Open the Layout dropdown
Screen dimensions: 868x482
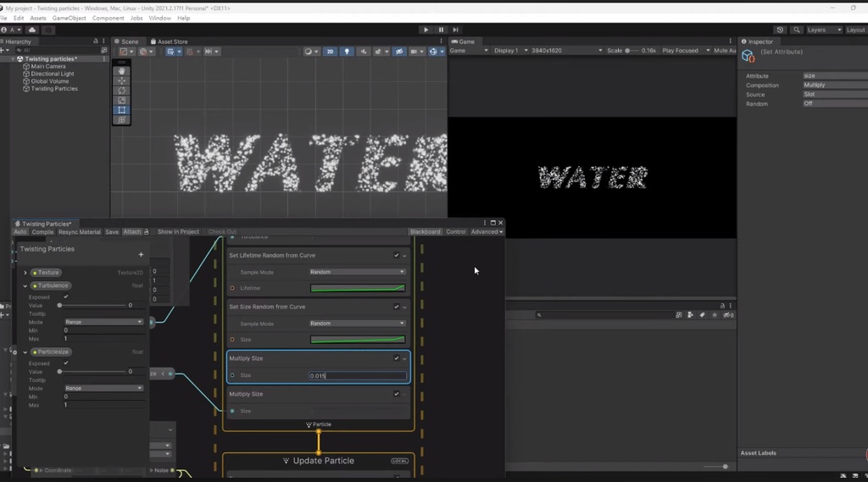(856, 30)
